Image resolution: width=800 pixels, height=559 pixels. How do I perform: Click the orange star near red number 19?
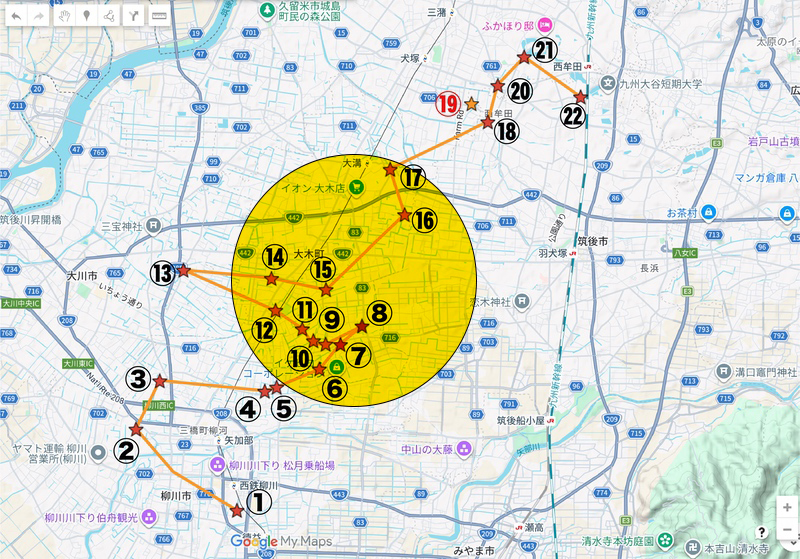[x=471, y=104]
